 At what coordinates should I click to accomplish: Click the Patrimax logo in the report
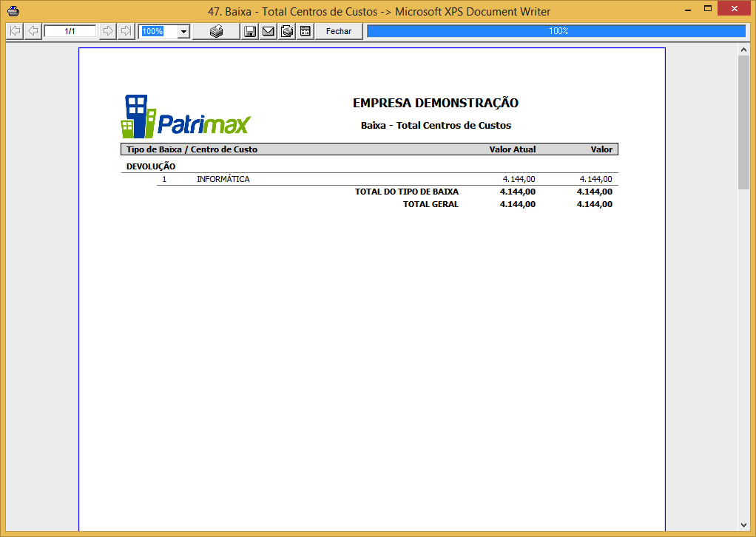[x=186, y=116]
